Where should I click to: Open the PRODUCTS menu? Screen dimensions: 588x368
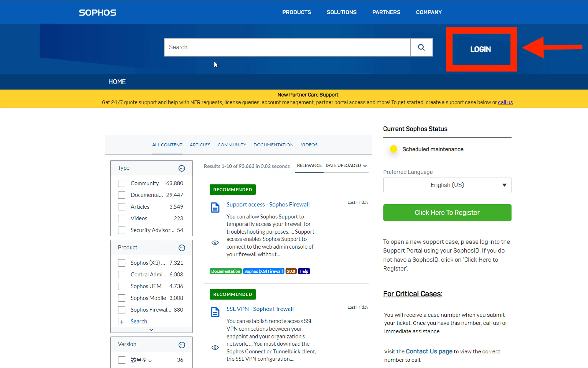tap(297, 12)
